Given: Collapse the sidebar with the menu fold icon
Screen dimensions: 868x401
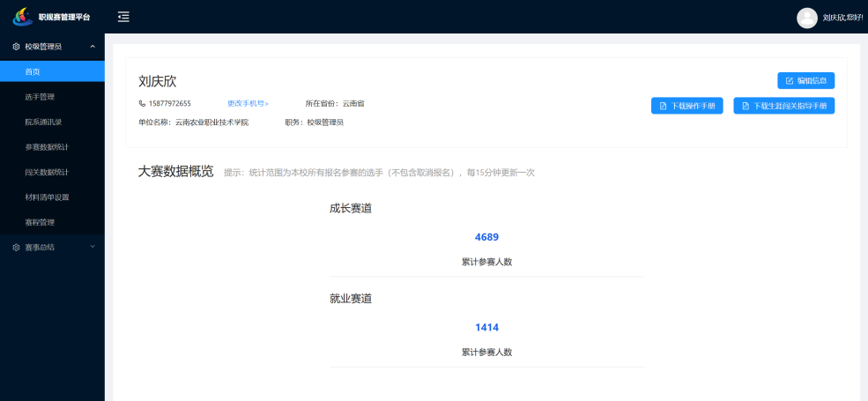Looking at the screenshot, I should [x=123, y=17].
